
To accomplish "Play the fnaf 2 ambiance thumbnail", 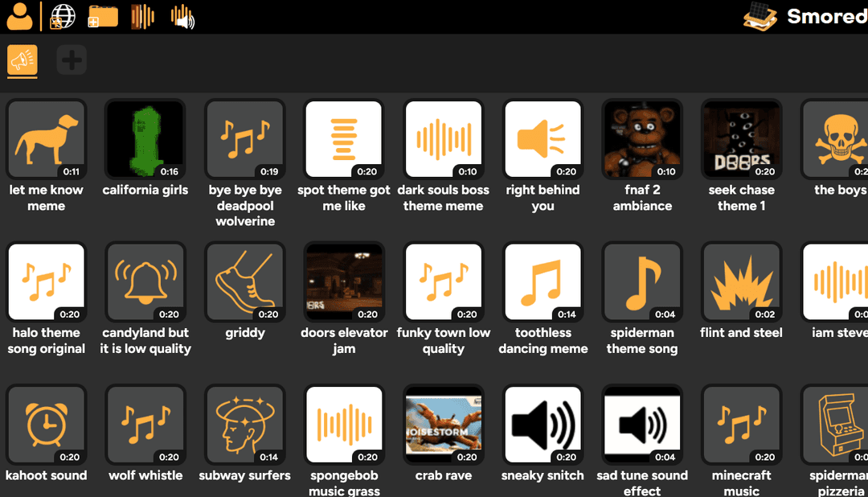I will click(641, 138).
